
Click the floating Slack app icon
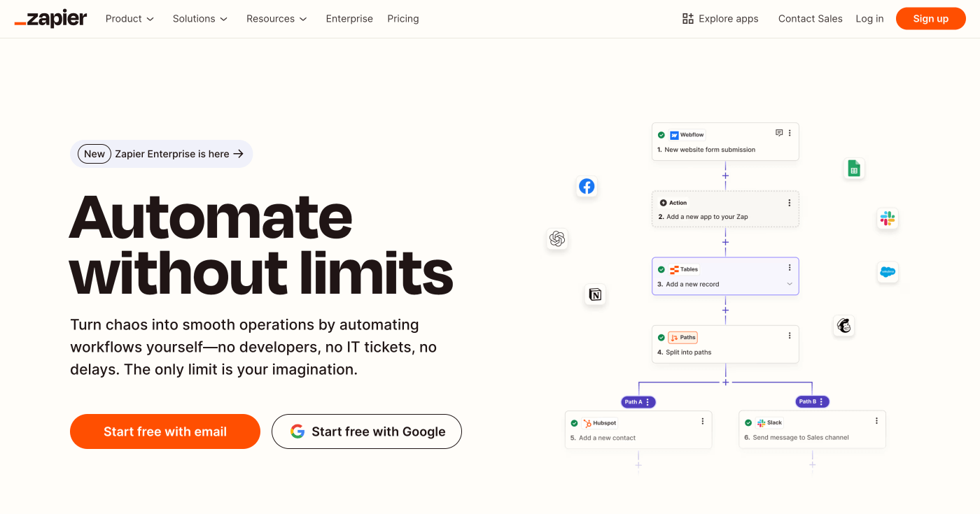[x=888, y=218]
